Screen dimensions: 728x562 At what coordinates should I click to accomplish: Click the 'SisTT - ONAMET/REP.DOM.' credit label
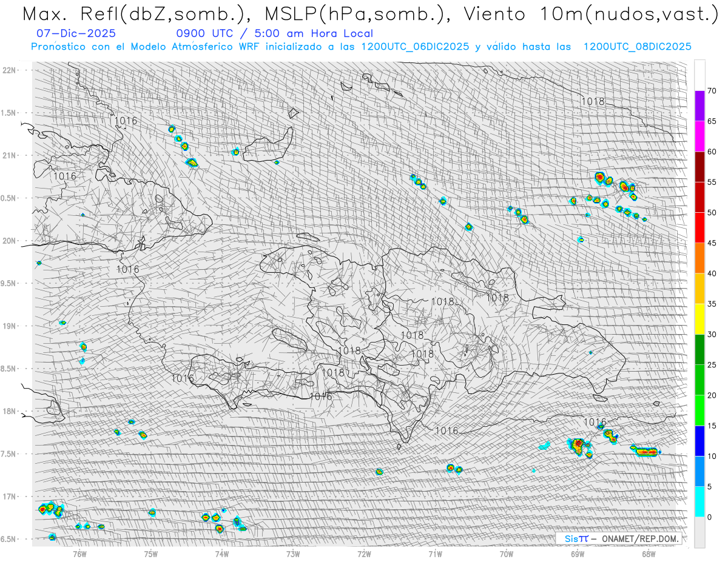tap(622, 538)
